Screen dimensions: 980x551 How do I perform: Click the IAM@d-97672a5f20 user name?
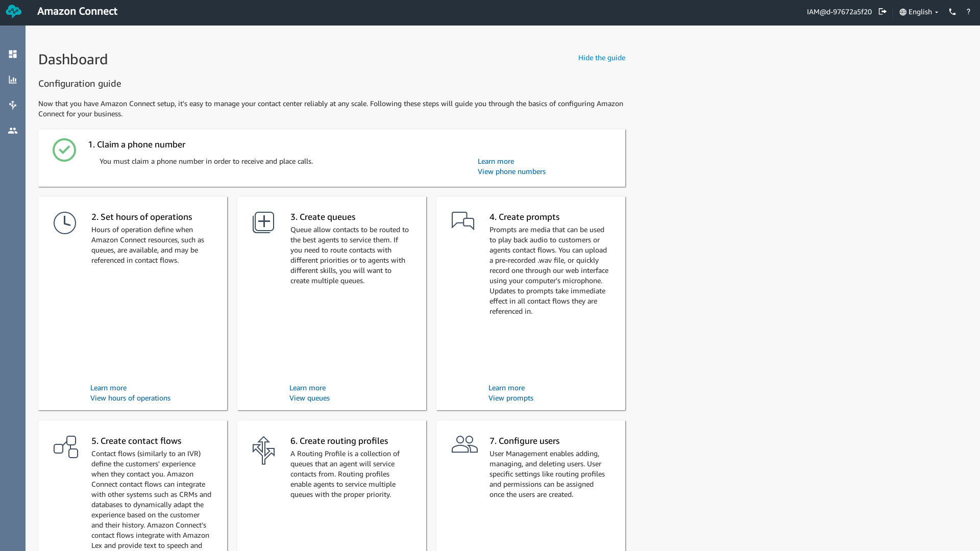(839, 12)
